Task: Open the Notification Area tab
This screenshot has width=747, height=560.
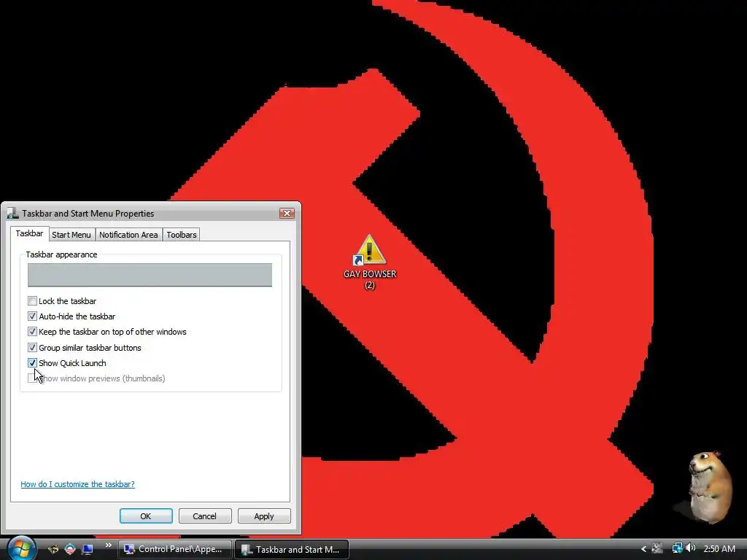Action: coord(128,235)
